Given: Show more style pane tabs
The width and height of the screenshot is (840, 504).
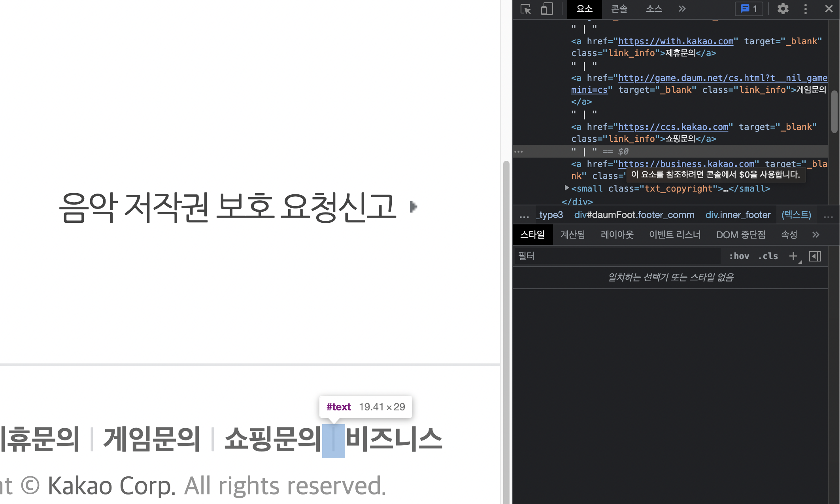Looking at the screenshot, I should tap(815, 235).
